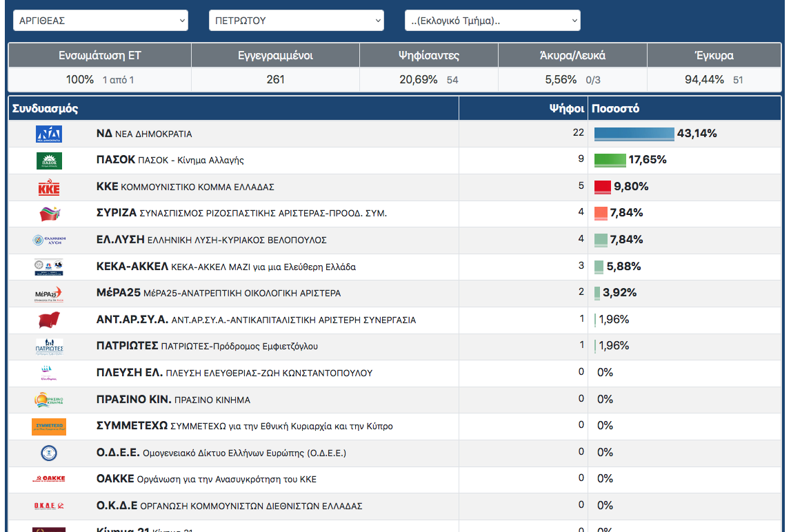This screenshot has height=532, width=791.
Task: Expand the Εκλογικό Τμήμα selector
Action: coord(492,21)
